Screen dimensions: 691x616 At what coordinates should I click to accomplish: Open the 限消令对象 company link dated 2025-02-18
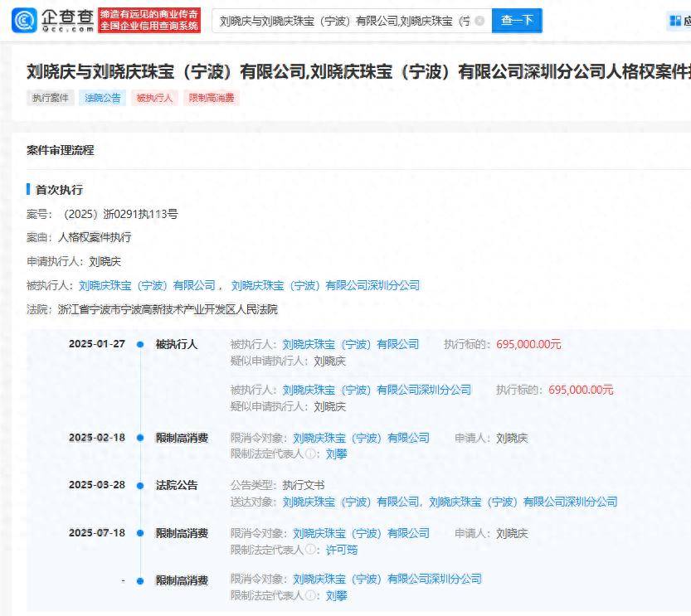coord(362,438)
